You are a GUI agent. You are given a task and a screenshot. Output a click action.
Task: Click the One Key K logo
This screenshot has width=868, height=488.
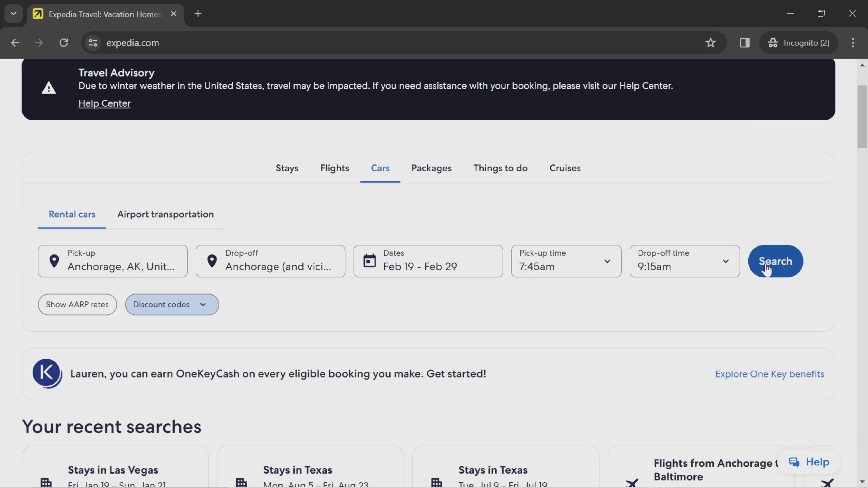[47, 373]
